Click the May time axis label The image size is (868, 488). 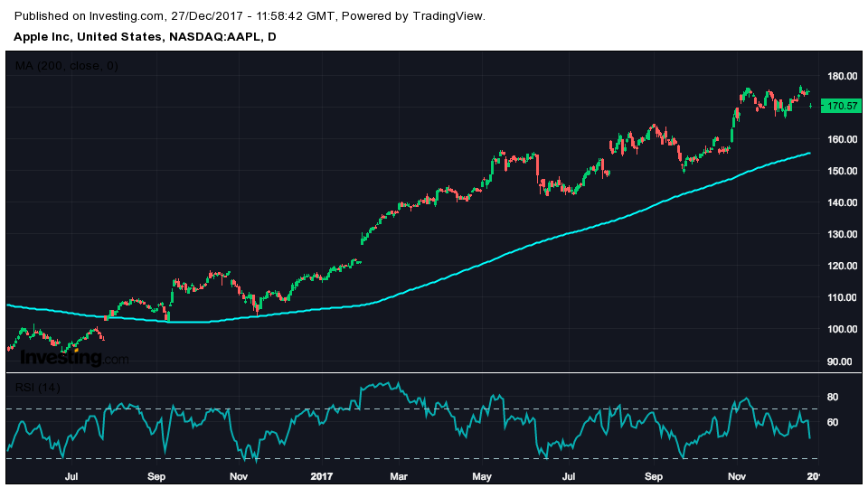482,476
